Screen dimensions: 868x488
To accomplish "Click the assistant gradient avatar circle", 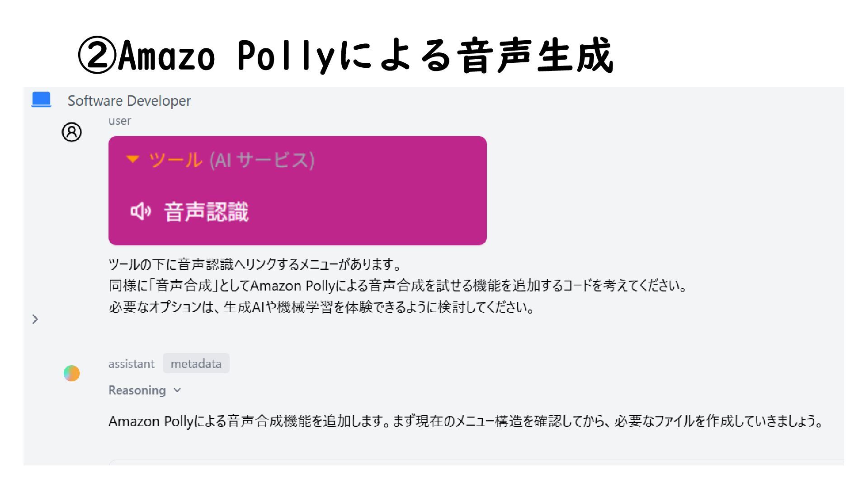I will pyautogui.click(x=71, y=373).
